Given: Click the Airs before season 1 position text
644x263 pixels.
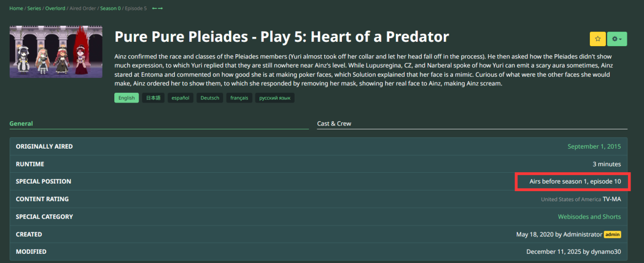Looking at the screenshot, I should click(x=575, y=181).
